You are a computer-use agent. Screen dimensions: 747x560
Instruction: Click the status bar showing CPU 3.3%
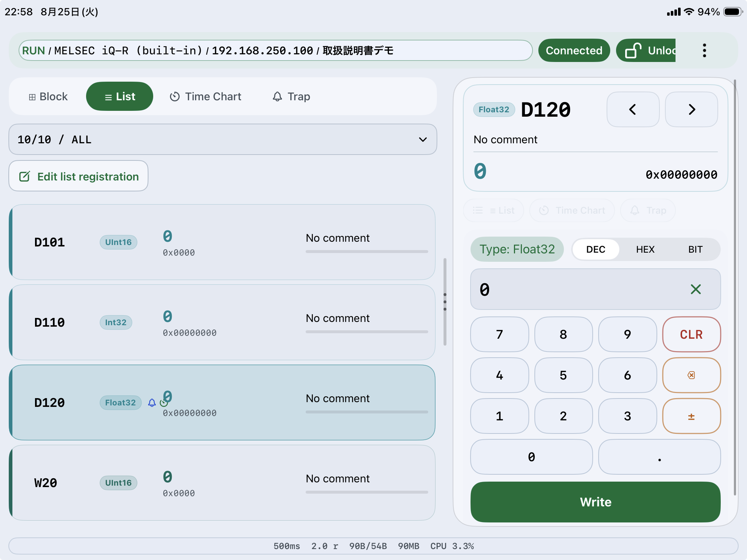[x=373, y=546]
